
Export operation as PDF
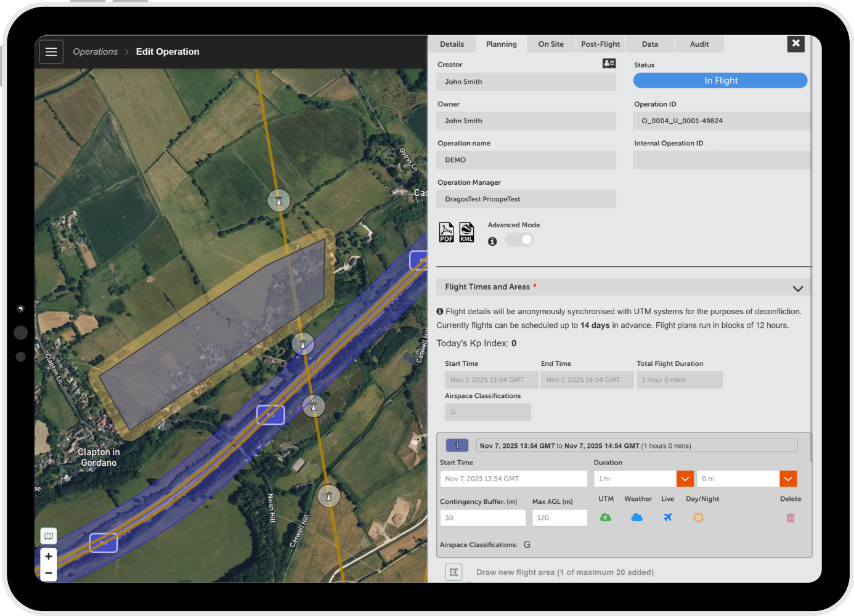(446, 232)
